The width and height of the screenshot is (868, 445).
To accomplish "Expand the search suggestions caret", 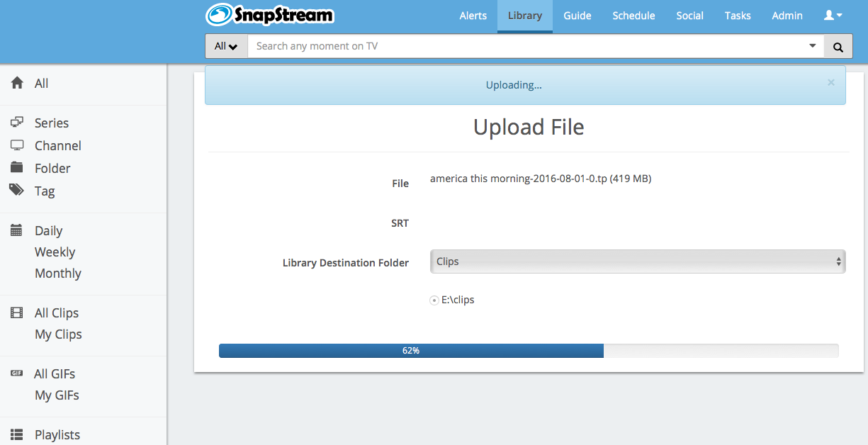I will click(x=813, y=46).
